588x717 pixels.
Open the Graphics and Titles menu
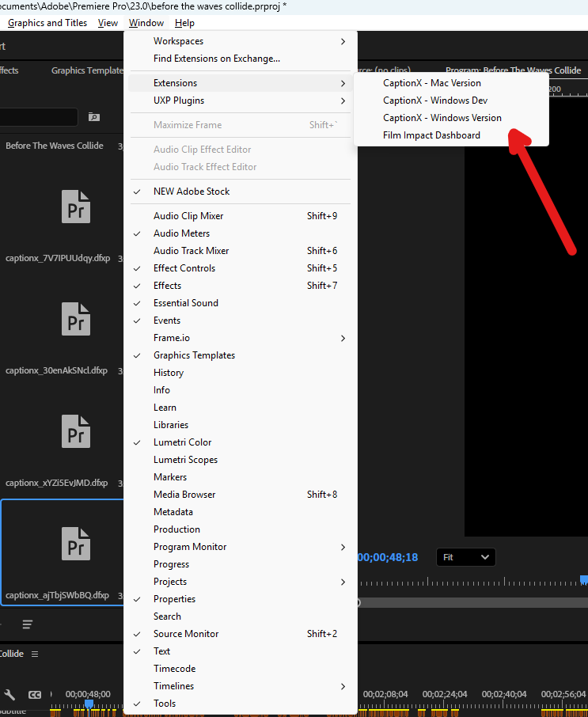tap(47, 23)
